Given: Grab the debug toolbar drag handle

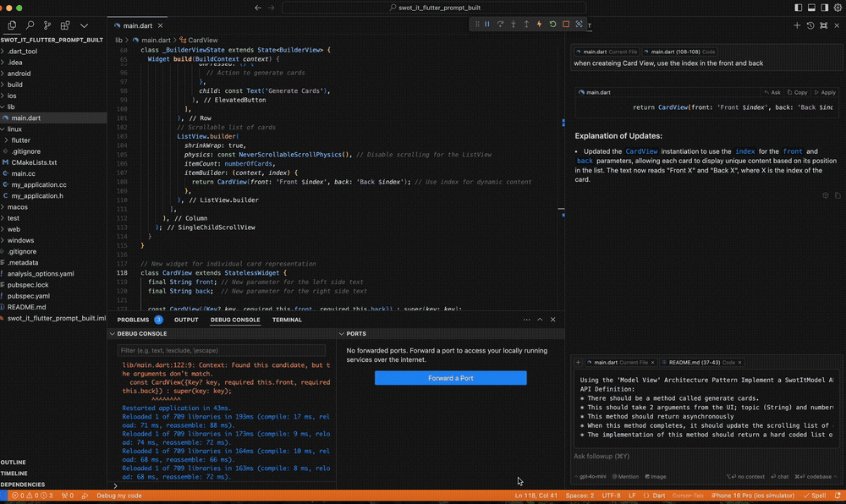Looking at the screenshot, I should click(477, 25).
